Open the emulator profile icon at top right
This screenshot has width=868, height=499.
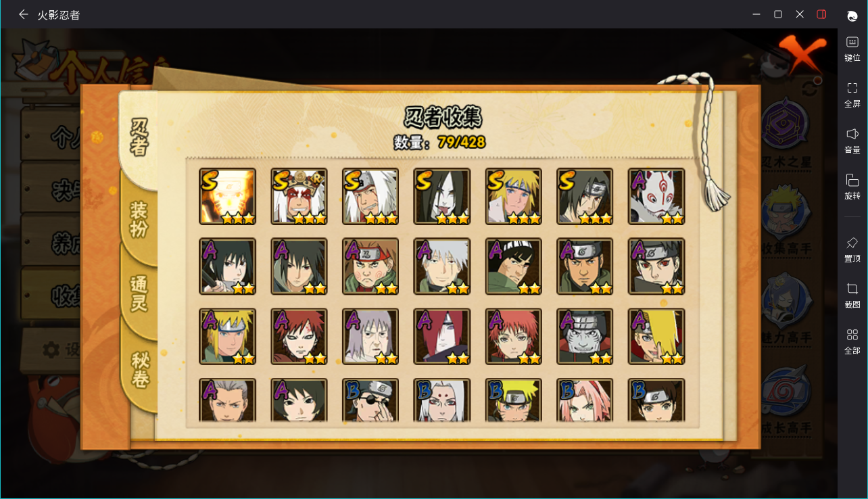tap(852, 16)
